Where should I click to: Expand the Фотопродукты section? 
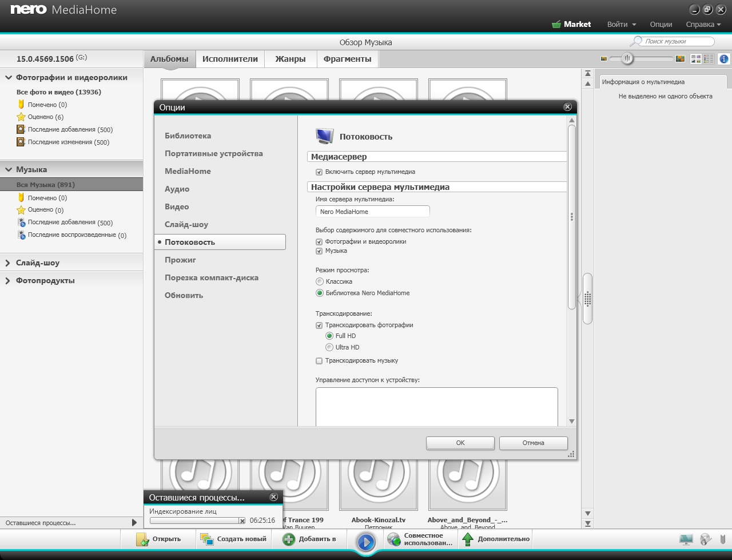[8, 281]
